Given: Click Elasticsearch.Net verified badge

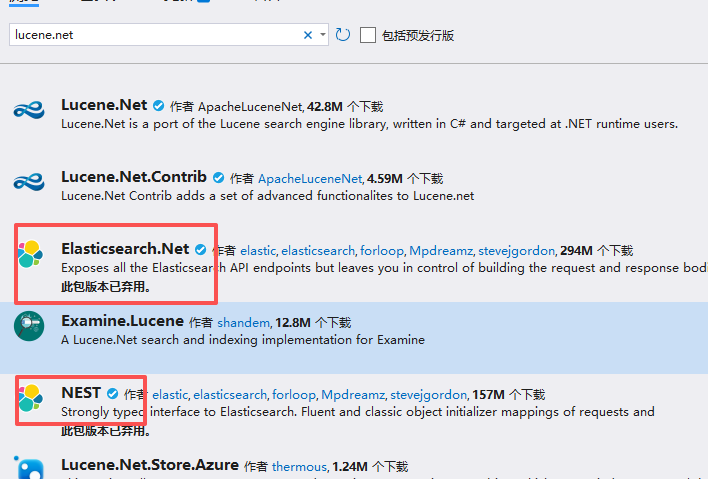Looking at the screenshot, I should tap(200, 250).
